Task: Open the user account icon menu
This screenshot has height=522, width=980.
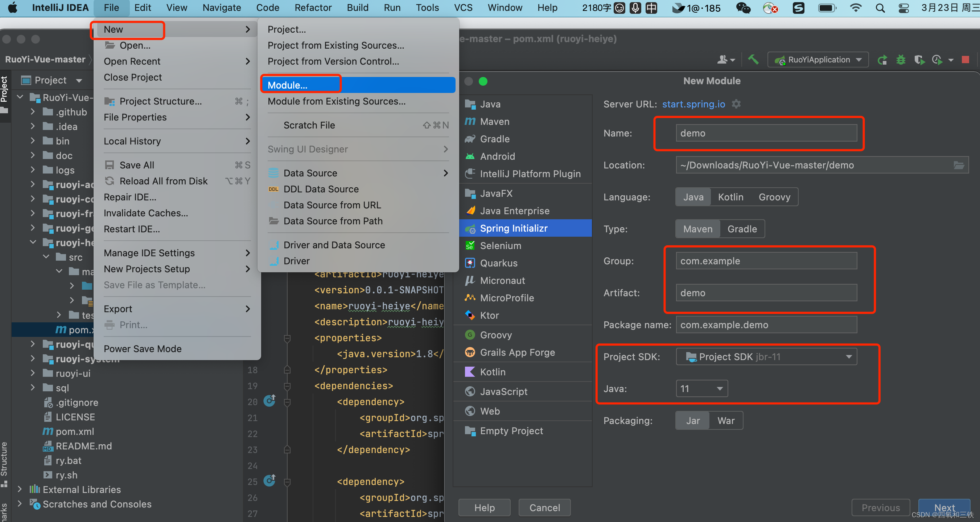Action: (x=726, y=60)
